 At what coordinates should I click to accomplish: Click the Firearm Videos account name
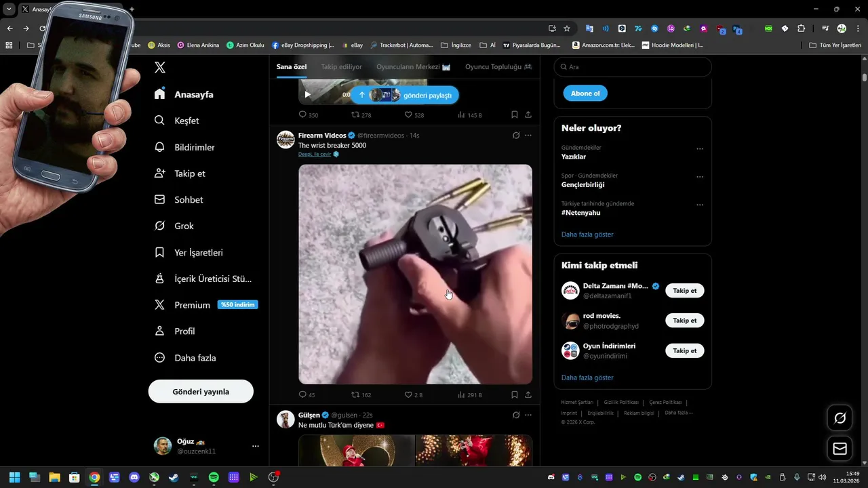click(x=322, y=136)
